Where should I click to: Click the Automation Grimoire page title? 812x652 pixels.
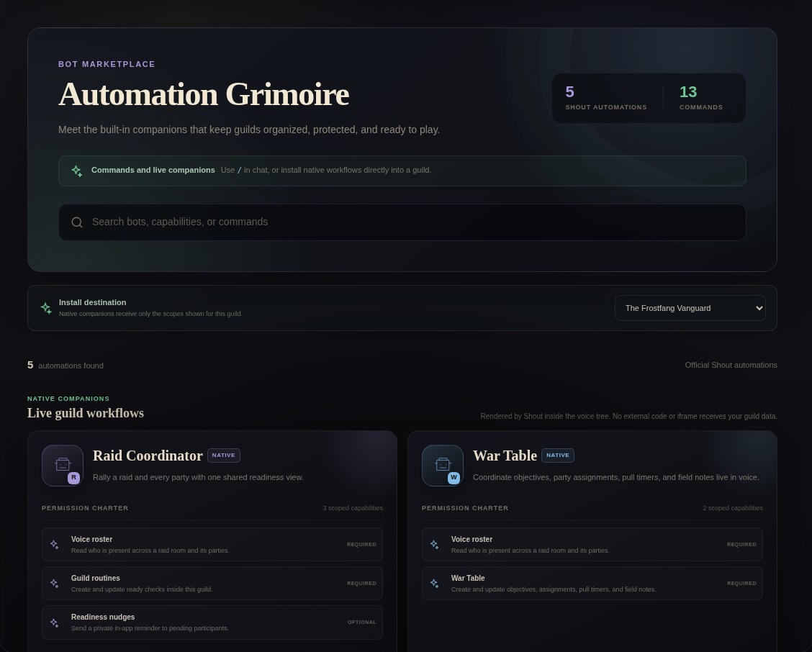(x=204, y=94)
